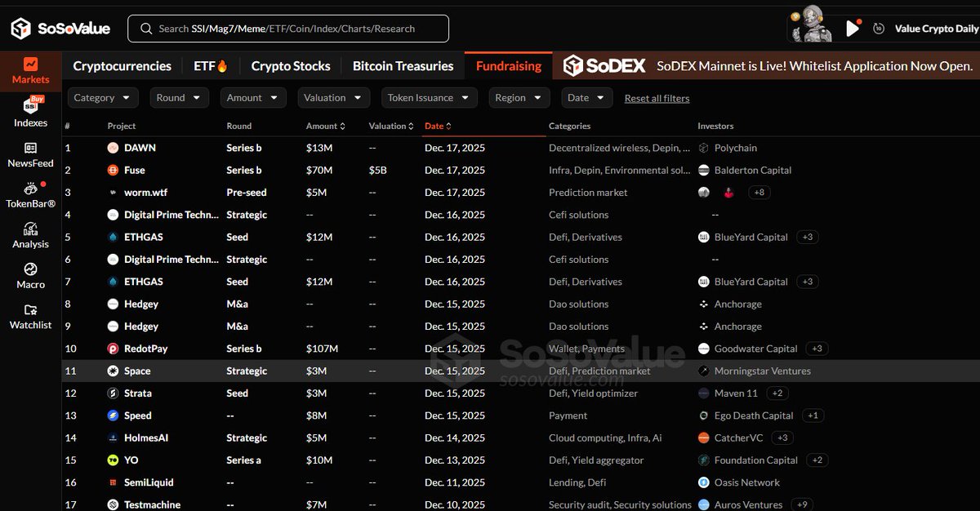Click the RedotPay project icon
Viewport: 980px width, 511px height.
pyautogui.click(x=113, y=349)
